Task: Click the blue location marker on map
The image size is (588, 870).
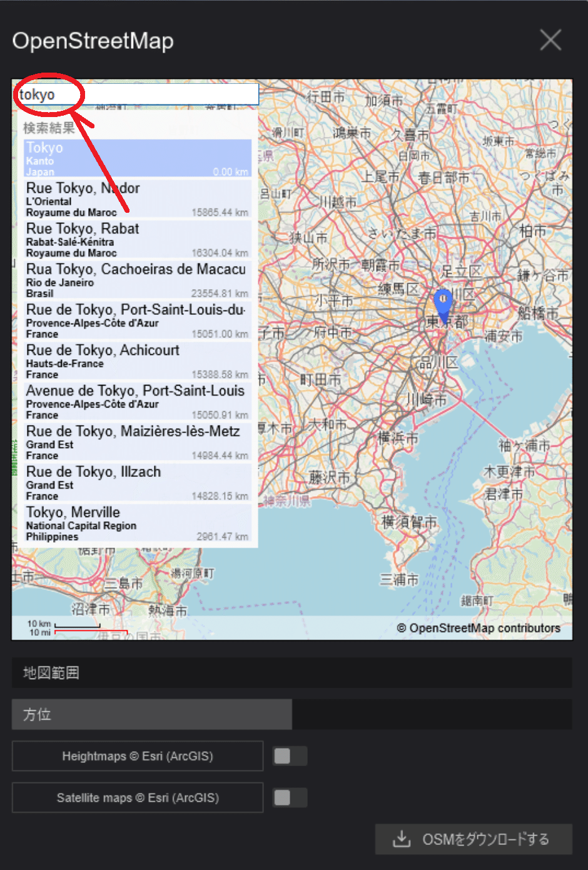Action: pyautogui.click(x=443, y=305)
